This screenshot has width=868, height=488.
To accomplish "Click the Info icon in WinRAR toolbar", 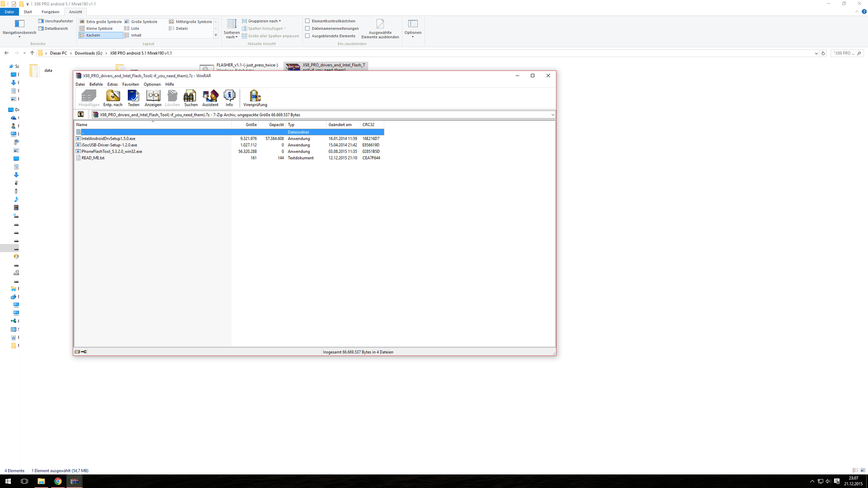I will [229, 98].
